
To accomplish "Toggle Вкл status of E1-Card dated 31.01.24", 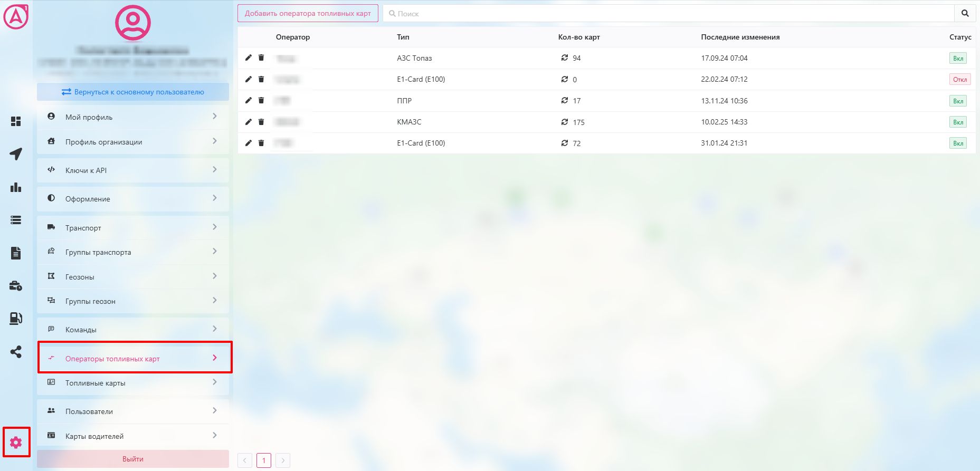I will (x=958, y=143).
